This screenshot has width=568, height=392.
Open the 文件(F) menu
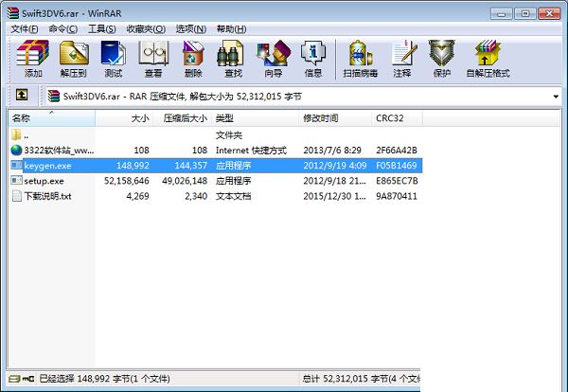click(x=25, y=29)
